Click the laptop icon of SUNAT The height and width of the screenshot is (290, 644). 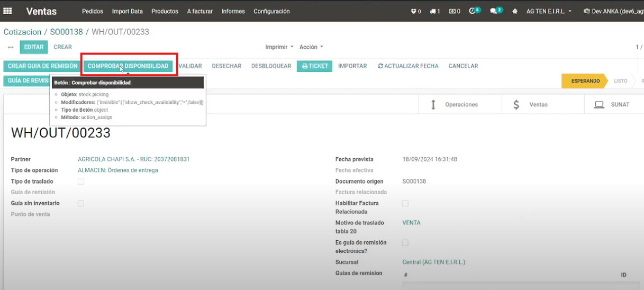(599, 105)
